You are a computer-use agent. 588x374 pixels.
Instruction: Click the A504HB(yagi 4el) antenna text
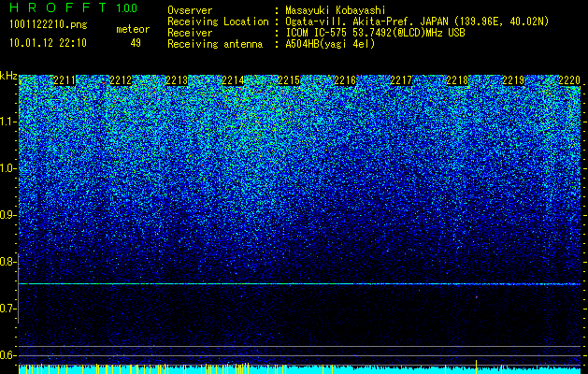click(330, 44)
